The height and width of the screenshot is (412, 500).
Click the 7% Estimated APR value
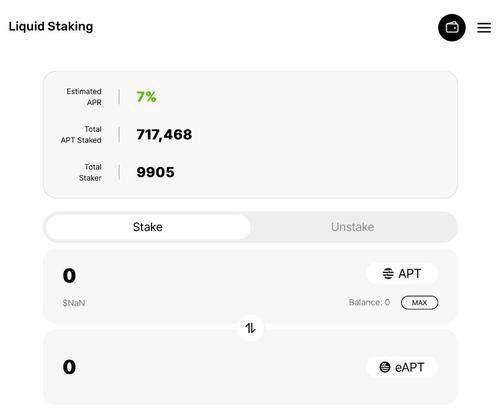tap(146, 97)
